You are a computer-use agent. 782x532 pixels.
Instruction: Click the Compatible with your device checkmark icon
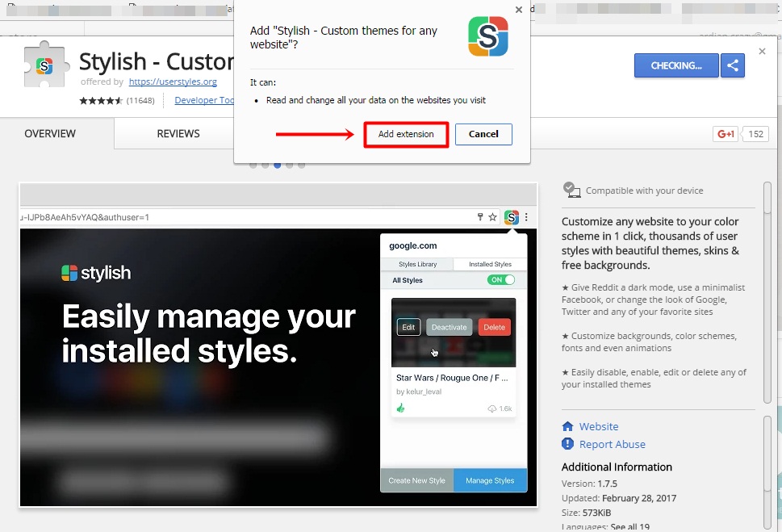[572, 190]
